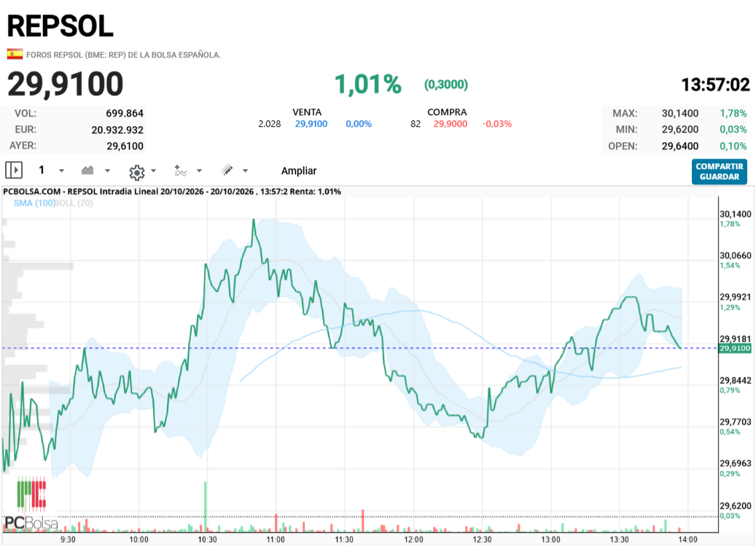Viewport: 756px width, 546px height.
Task: Expand the chart type dropdown arrow
Action: pos(107,171)
